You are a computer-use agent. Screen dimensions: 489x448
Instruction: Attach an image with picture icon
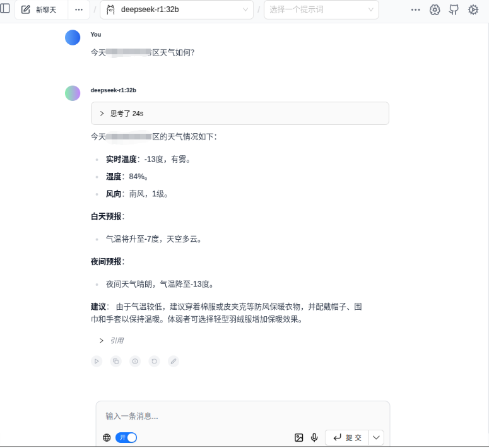pyautogui.click(x=299, y=438)
